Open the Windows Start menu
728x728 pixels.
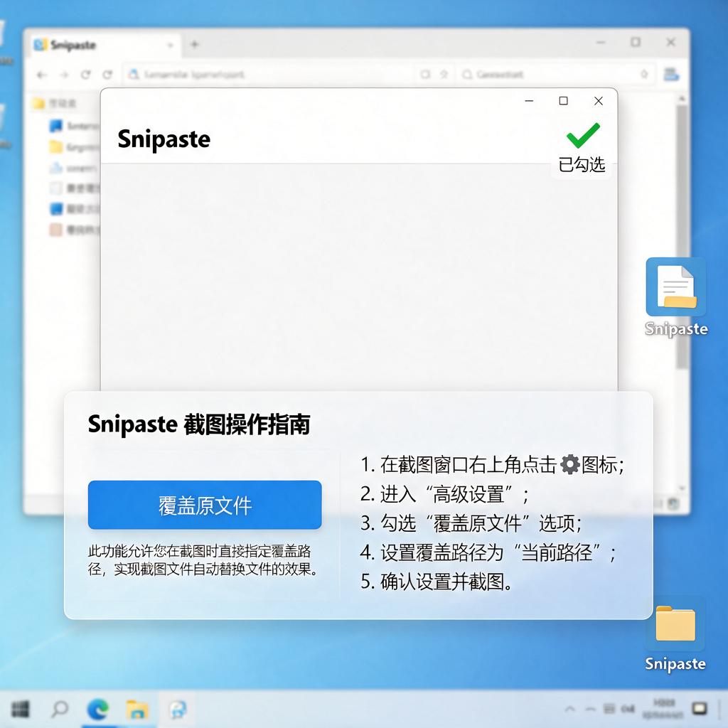tap(20, 709)
